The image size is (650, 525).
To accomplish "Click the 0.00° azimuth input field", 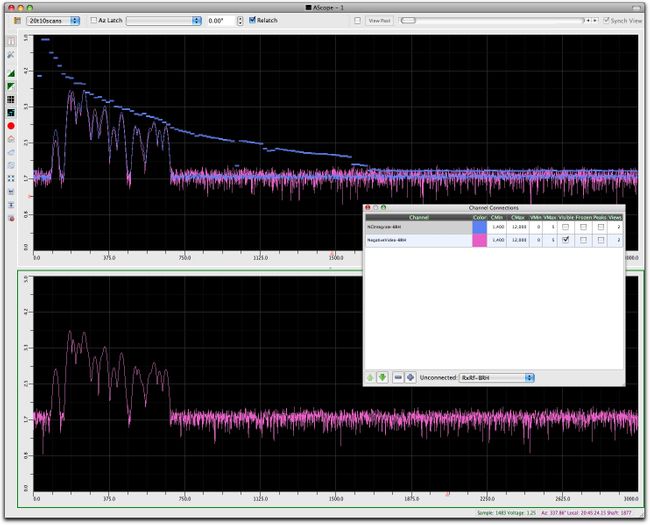I will (x=221, y=20).
